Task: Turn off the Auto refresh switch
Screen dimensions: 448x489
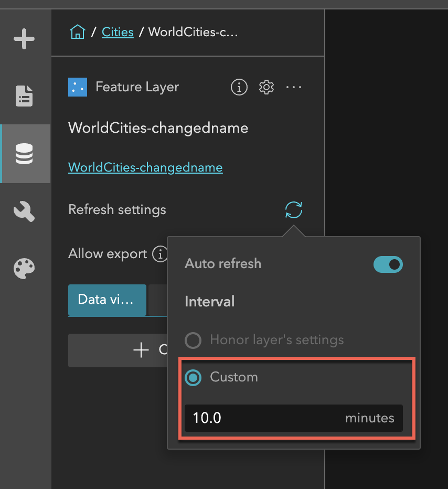Action: pyautogui.click(x=388, y=264)
